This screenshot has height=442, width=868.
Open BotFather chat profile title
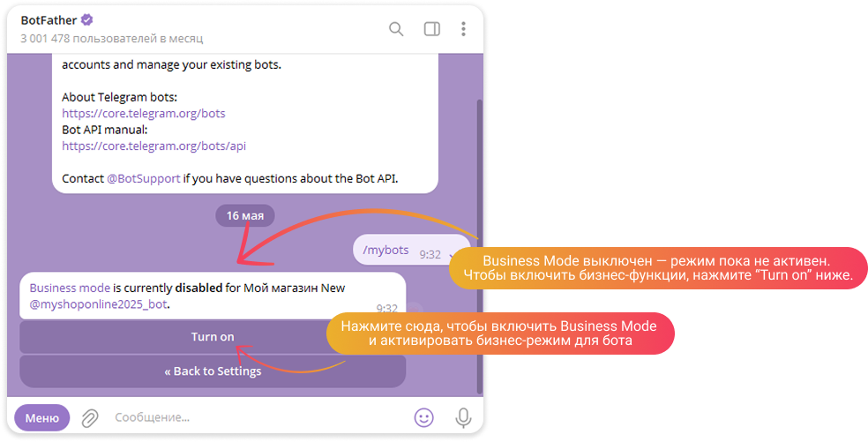(x=49, y=20)
